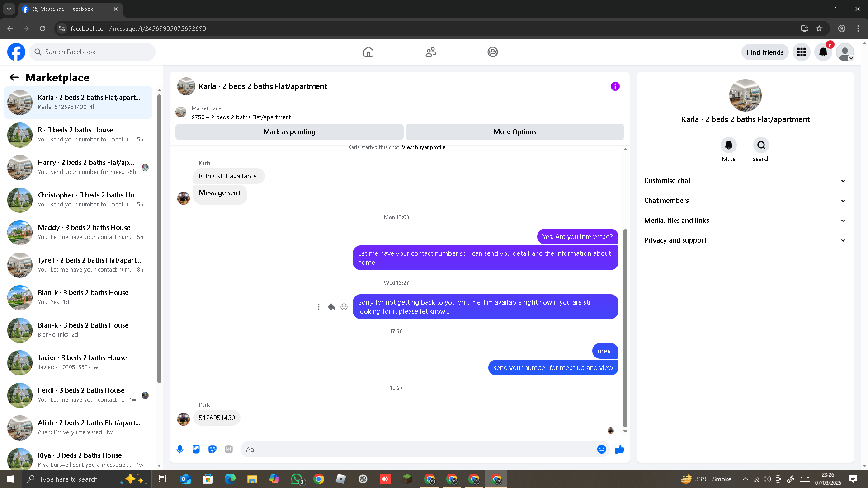Open the sticker picker icon
The height and width of the screenshot is (488, 868).
tap(212, 449)
